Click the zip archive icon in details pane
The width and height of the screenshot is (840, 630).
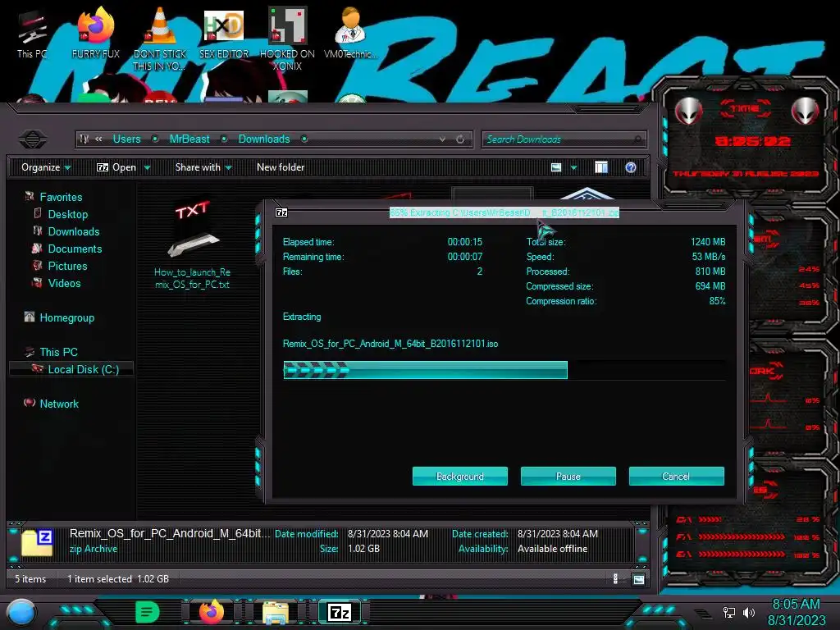pos(37,542)
